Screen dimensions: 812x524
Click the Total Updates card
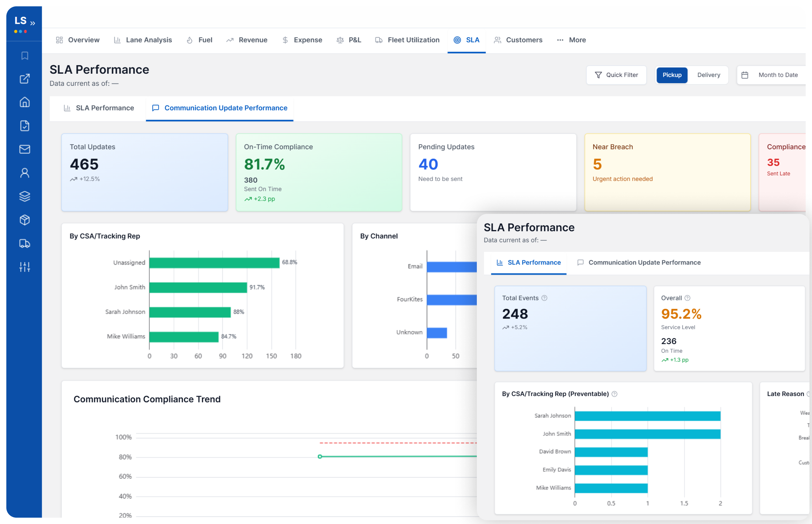(x=145, y=172)
